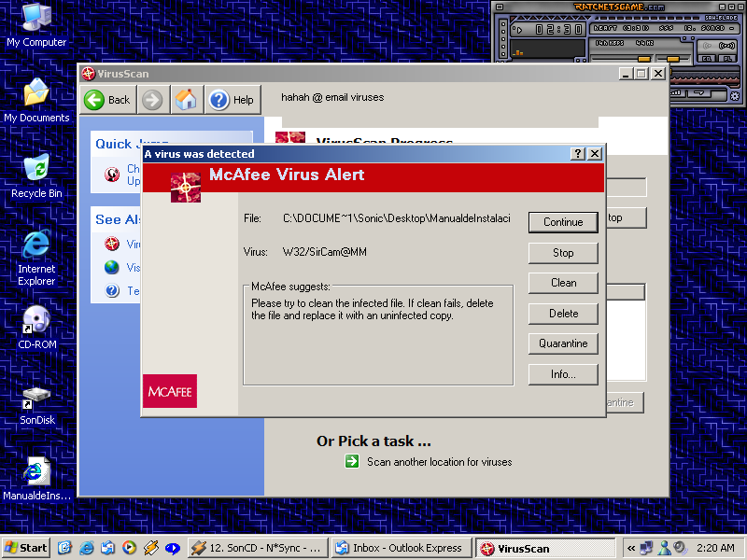
Task: Click the Home icon in VirusScan toolbar
Action: click(x=187, y=100)
